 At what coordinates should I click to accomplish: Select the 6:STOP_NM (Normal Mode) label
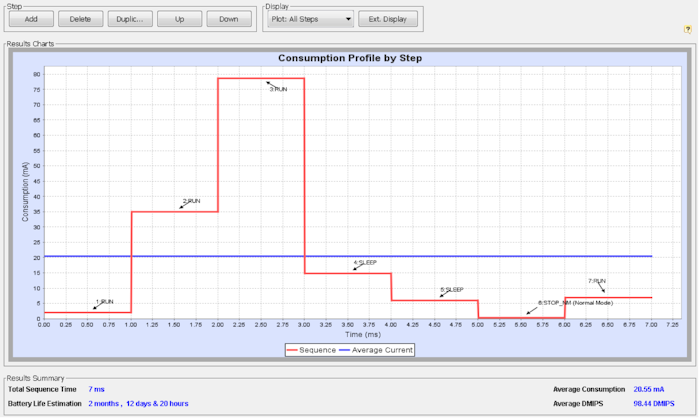coord(574,302)
